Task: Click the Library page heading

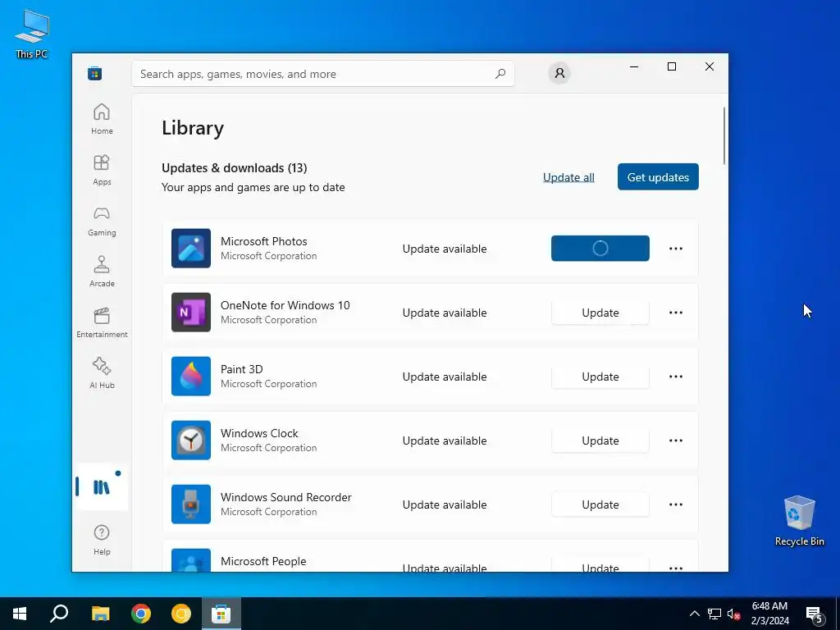Action: pos(193,128)
